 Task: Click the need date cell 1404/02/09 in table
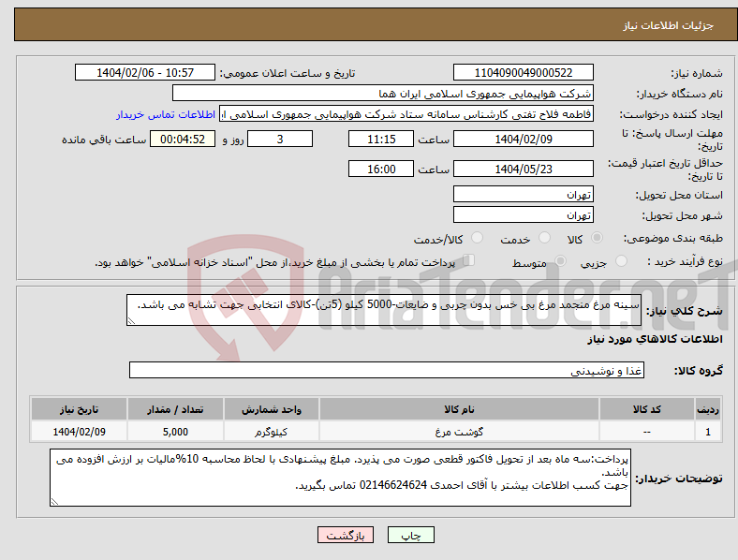pos(79,432)
